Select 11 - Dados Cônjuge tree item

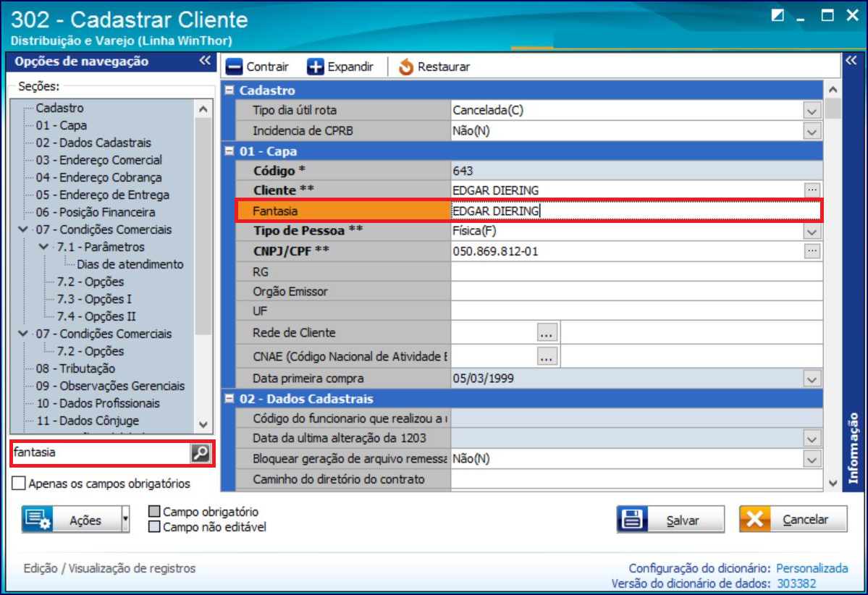[88, 421]
